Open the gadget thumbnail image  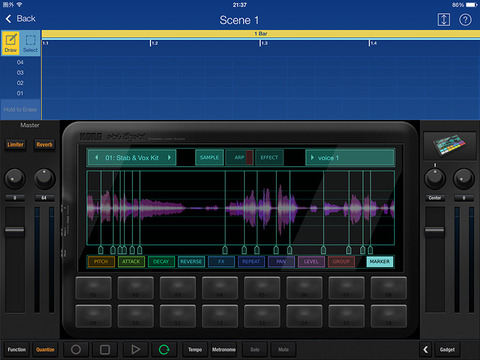[450, 146]
